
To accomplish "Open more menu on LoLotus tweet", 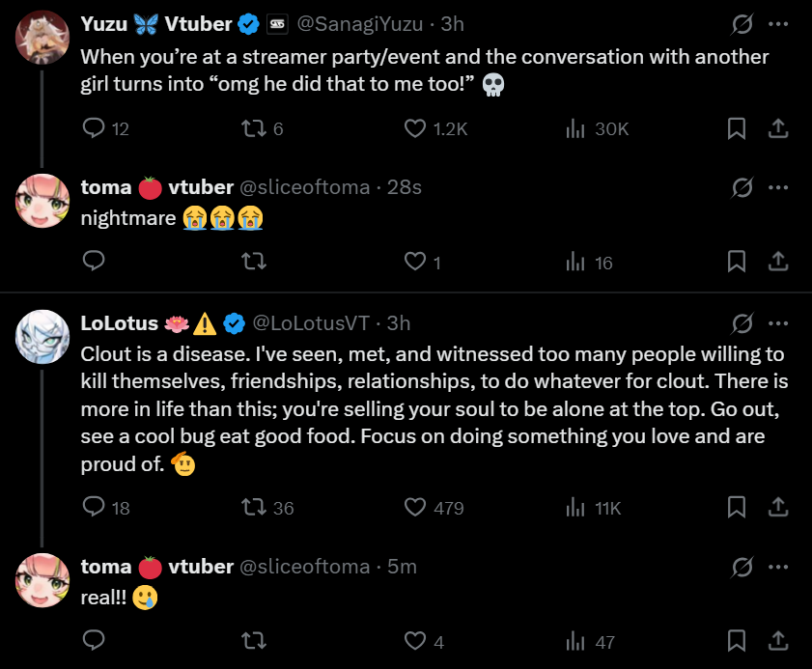I will click(x=778, y=322).
